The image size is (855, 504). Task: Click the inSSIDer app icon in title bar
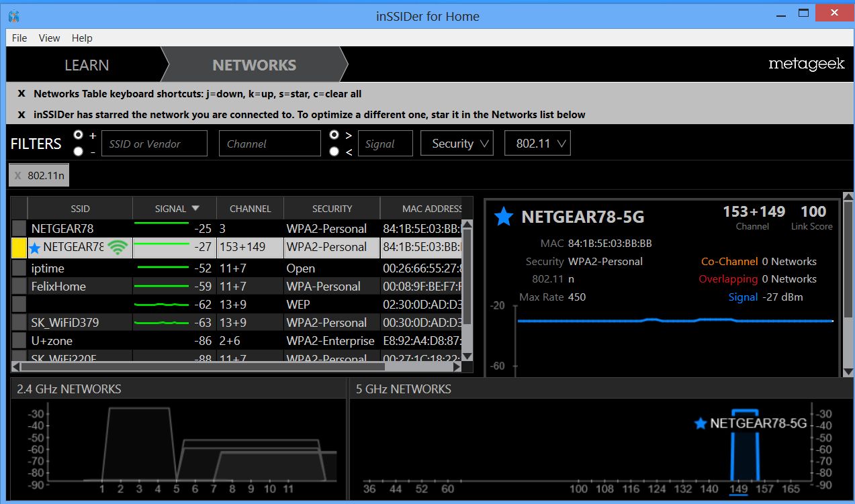(x=15, y=15)
